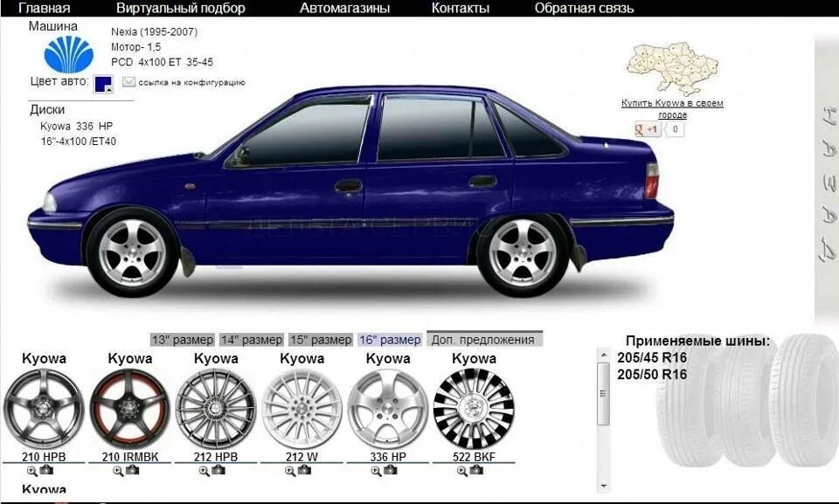
Task: Click the 16"-4x100 /ET40 disk spec
Action: [x=78, y=142]
